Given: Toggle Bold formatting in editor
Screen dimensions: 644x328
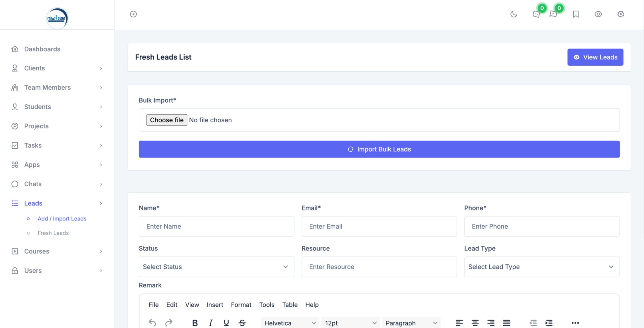Looking at the screenshot, I should 195,323.
